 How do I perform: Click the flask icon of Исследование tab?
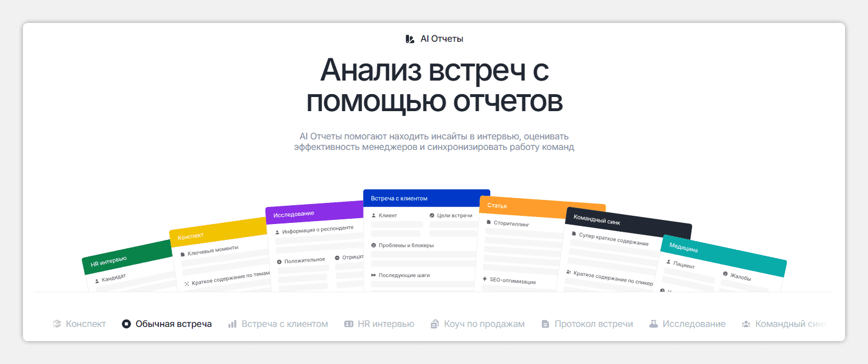click(x=653, y=324)
